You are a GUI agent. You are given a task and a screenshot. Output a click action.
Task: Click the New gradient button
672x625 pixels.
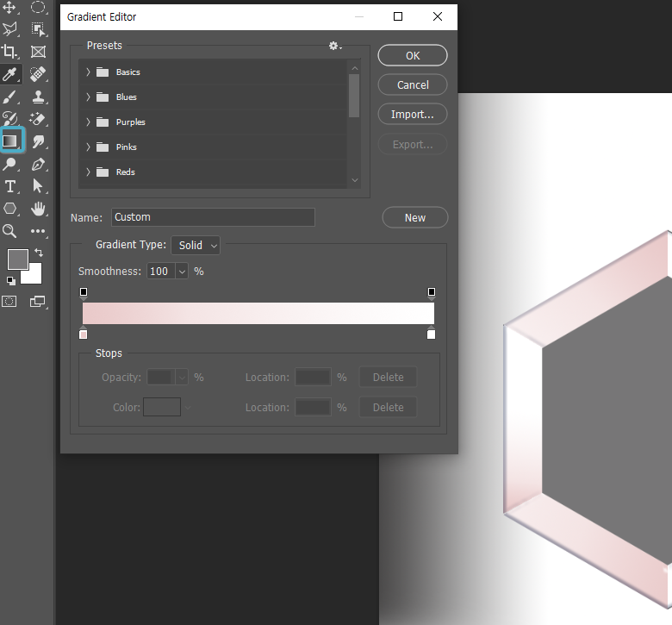coord(415,217)
